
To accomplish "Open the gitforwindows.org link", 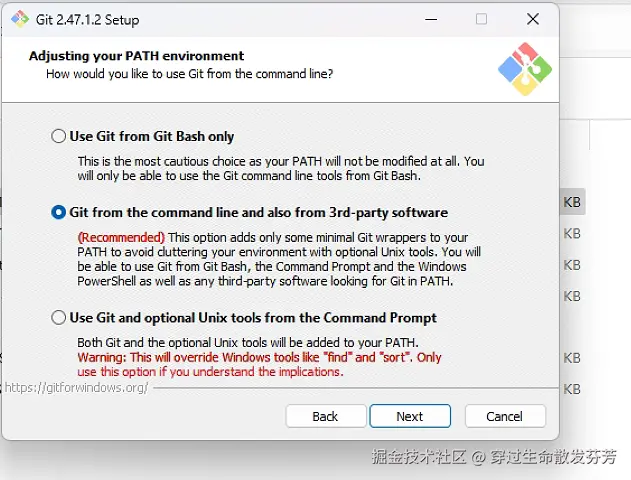I will tap(76, 387).
